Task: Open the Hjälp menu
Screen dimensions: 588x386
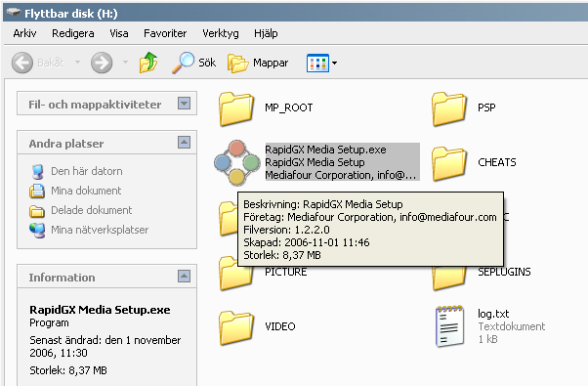Action: tap(266, 33)
